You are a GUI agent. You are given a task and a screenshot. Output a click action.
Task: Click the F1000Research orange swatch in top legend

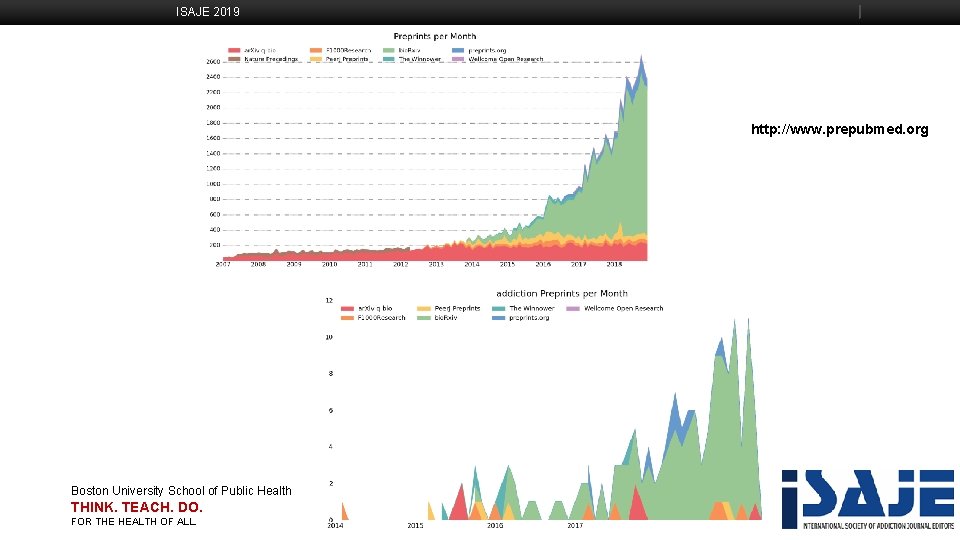(315, 50)
